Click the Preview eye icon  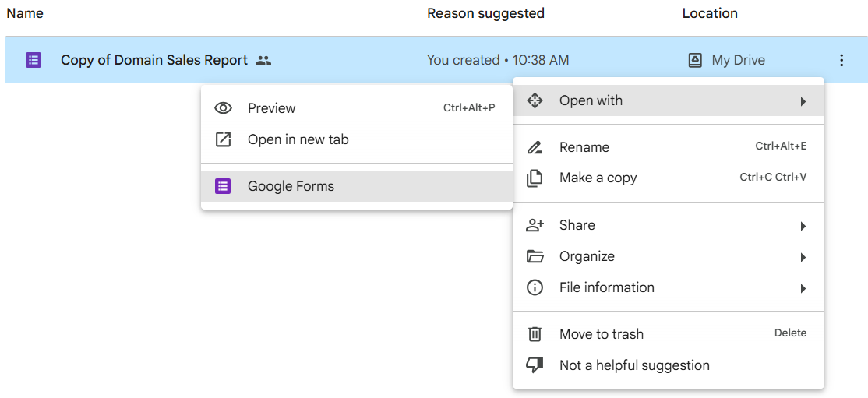coord(223,108)
